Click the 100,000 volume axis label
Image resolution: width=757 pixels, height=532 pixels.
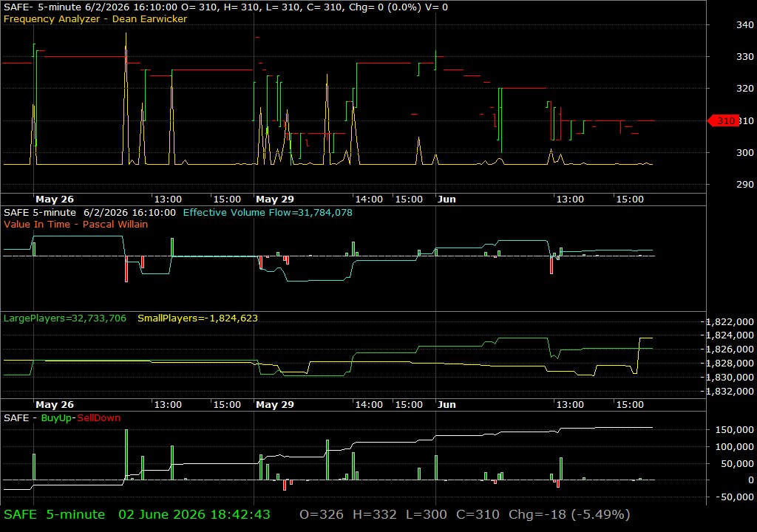734,446
